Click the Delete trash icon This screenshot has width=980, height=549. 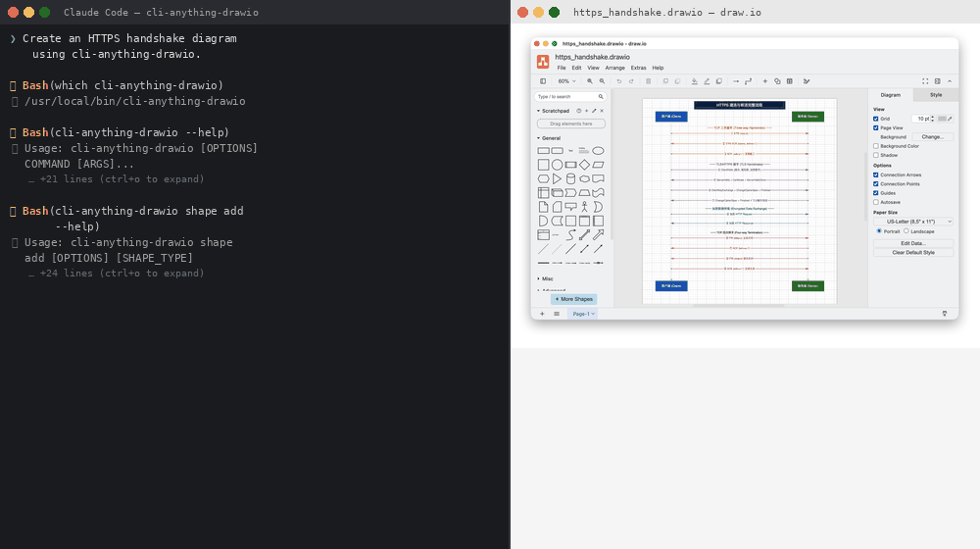click(x=648, y=81)
